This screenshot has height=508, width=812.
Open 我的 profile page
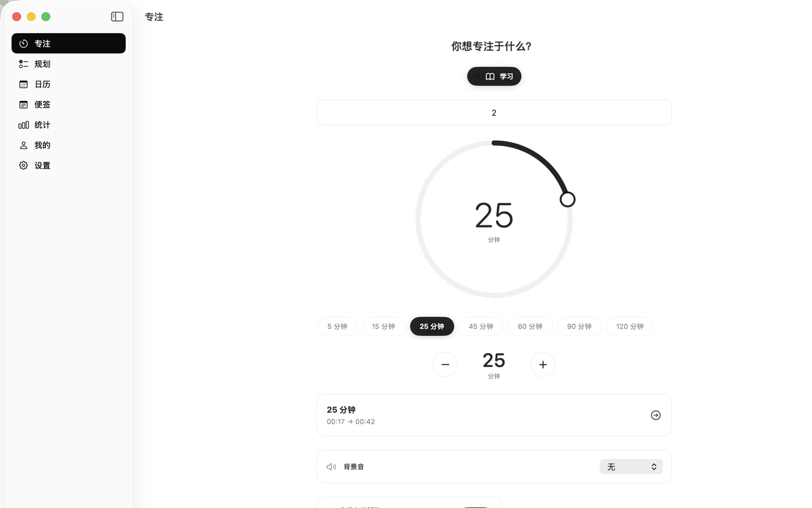pos(69,145)
